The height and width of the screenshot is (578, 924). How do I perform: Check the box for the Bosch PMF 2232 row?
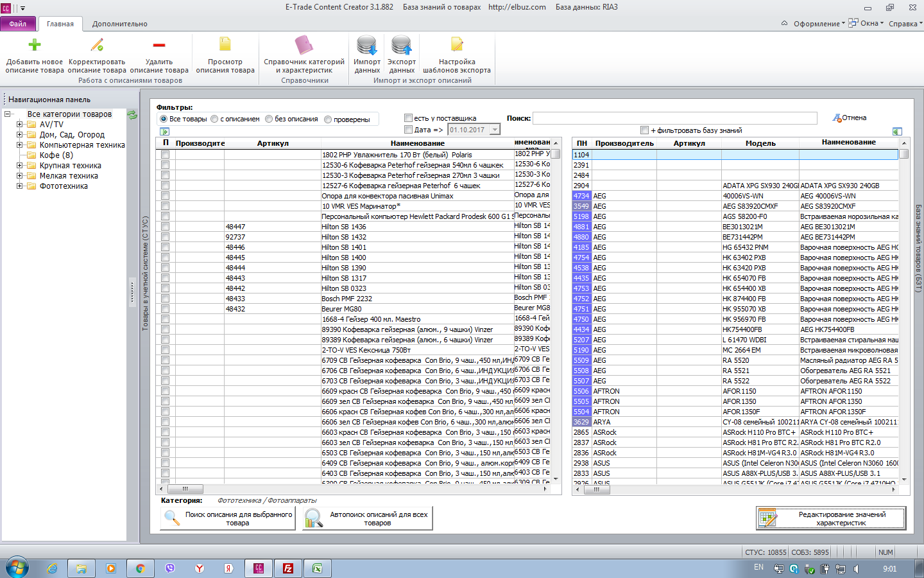point(166,299)
